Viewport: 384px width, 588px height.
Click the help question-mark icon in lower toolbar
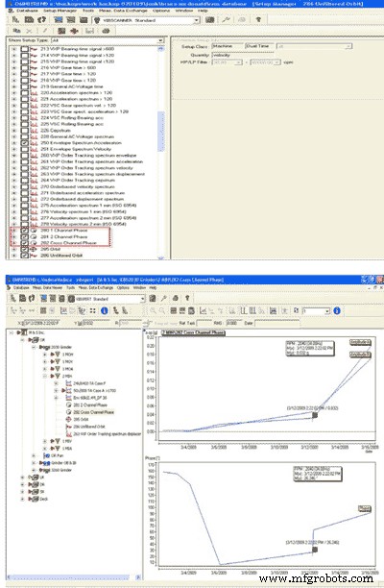coord(187,299)
